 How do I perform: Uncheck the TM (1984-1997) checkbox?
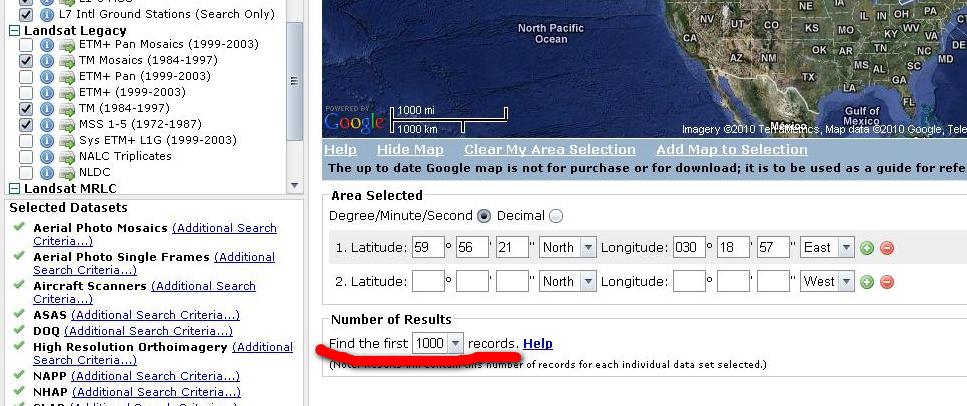(x=27, y=108)
